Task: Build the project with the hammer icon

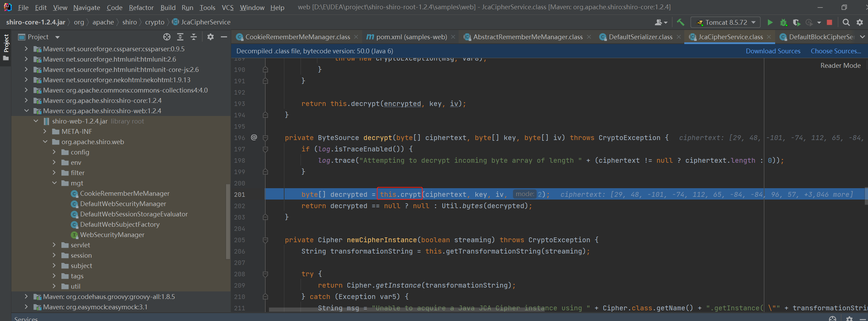Action: (680, 22)
